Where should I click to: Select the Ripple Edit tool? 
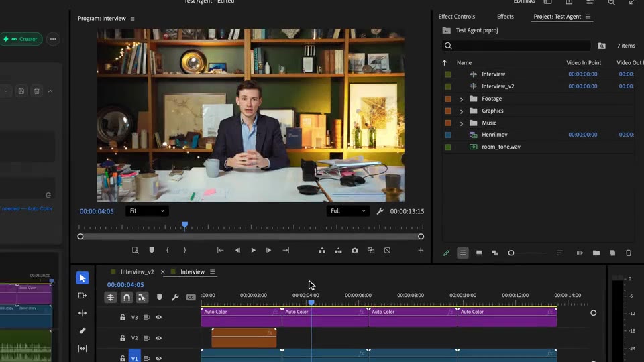pos(83,313)
